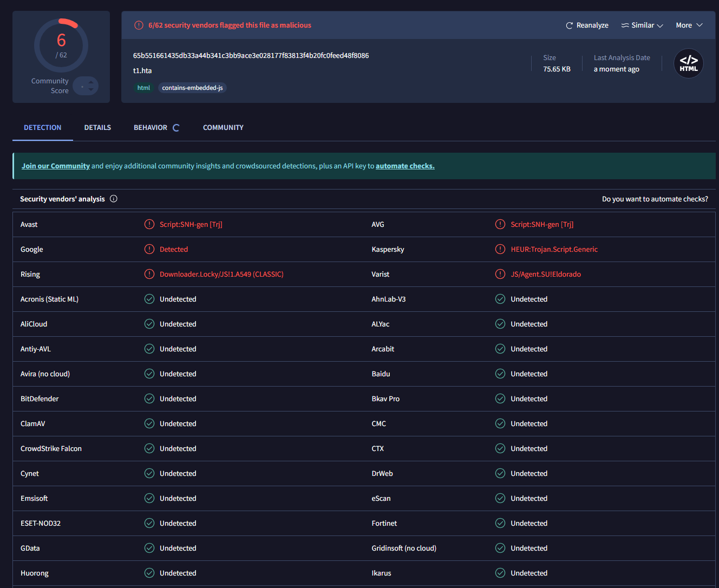Screen dimensions: 719x588
Task: Click the 'Cynet' vendor name
Action: (x=30, y=474)
